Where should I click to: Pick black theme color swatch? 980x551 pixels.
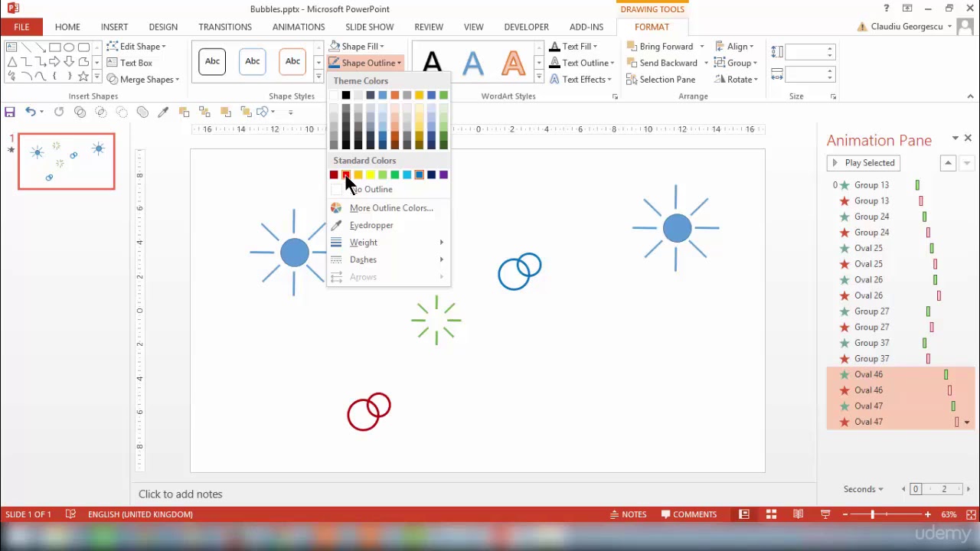[x=346, y=95]
